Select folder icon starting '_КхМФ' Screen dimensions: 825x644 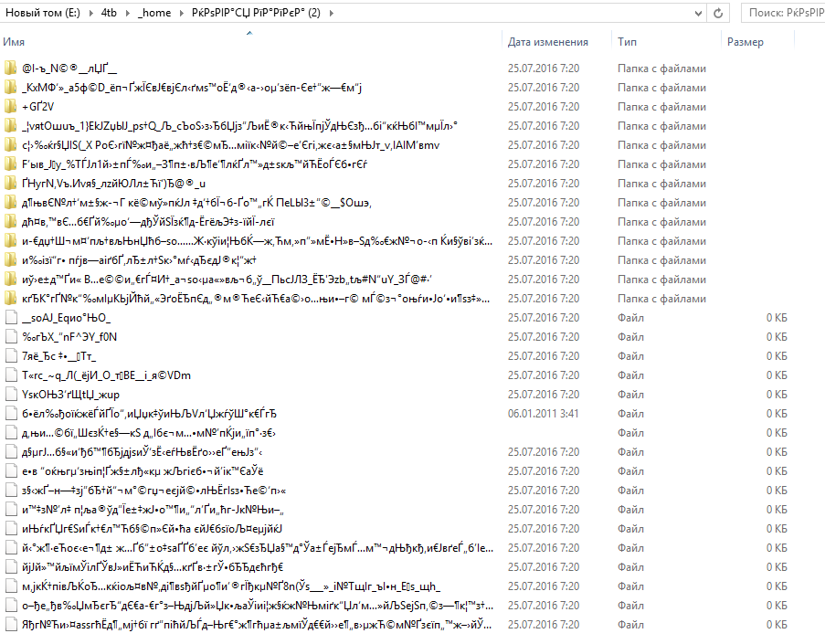point(11,88)
